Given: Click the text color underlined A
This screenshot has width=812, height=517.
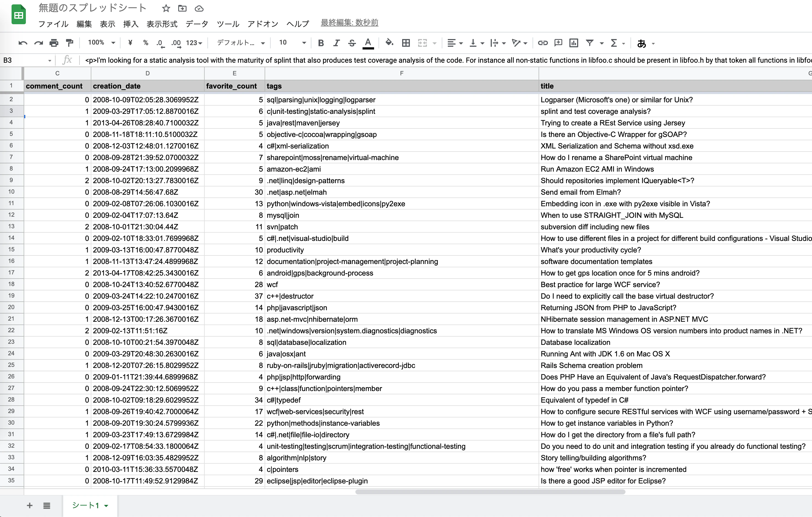Looking at the screenshot, I should click(368, 43).
